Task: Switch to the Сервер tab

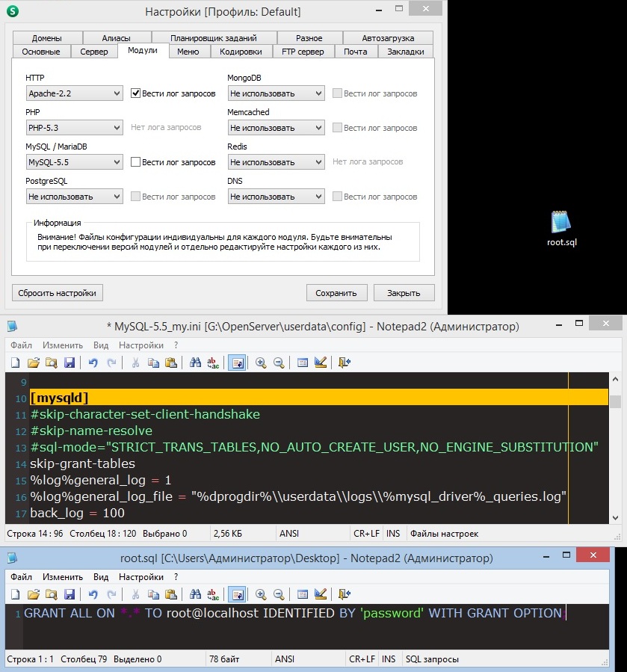Action: tap(94, 52)
